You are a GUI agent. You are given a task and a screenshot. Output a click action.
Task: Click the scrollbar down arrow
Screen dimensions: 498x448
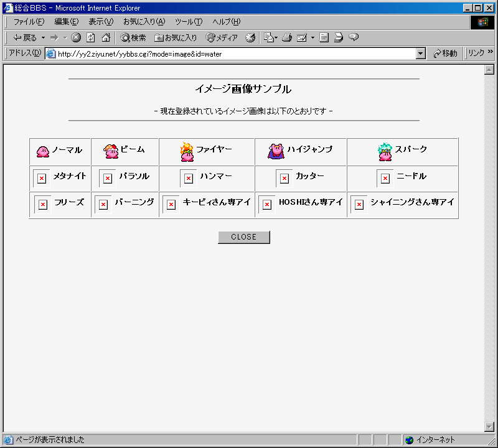pyautogui.click(x=489, y=427)
